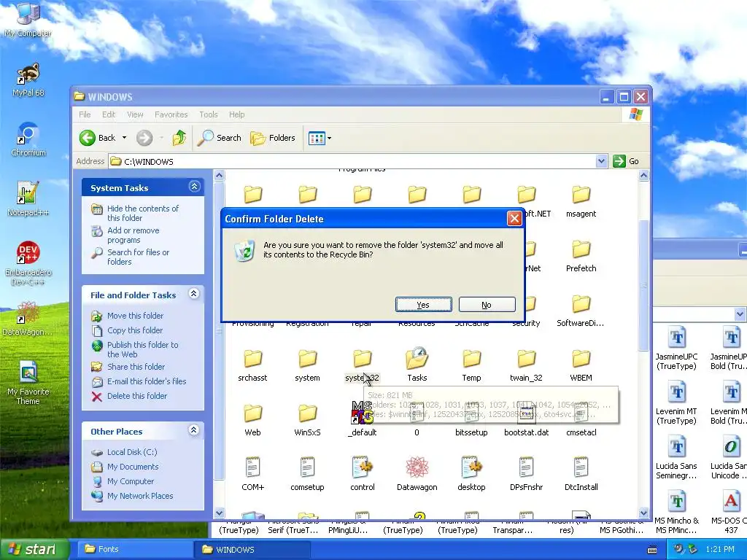This screenshot has height=560, width=747.
Task: Select the WBEM folder
Action: pos(581,365)
